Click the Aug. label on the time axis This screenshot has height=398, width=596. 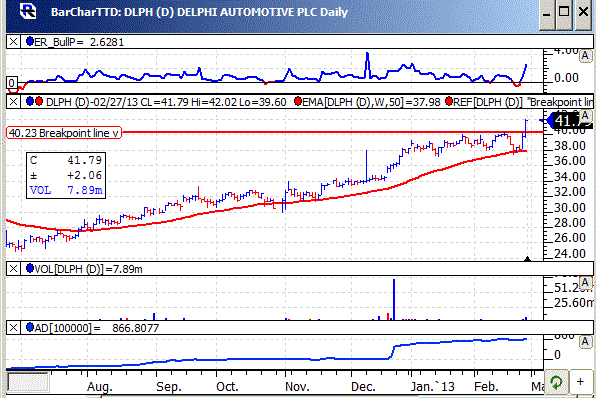[x=100, y=387]
